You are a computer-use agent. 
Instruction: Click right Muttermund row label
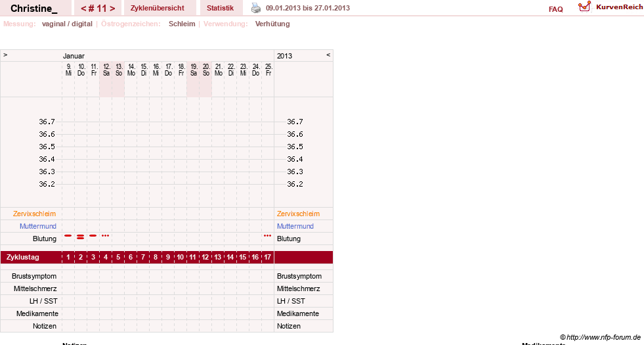(295, 226)
